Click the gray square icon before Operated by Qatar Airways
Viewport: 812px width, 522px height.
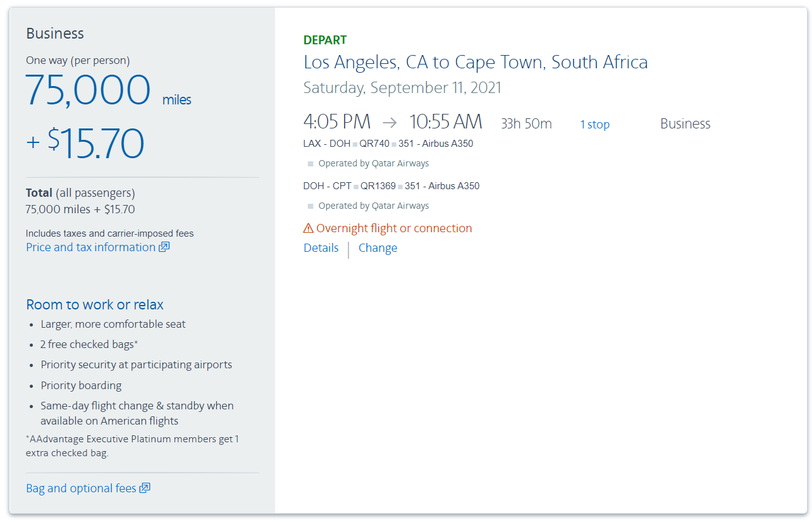pyautogui.click(x=311, y=163)
